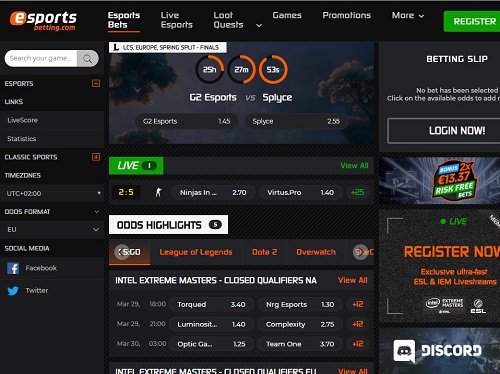The width and height of the screenshot is (500, 374).
Task: Click the LINKS section header
Action: coord(14,102)
